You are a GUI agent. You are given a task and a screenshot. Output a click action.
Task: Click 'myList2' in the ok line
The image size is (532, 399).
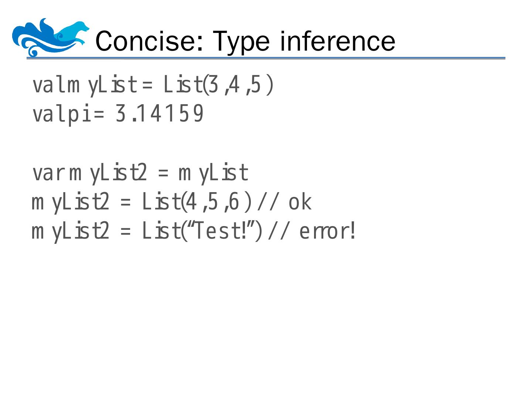70,202
